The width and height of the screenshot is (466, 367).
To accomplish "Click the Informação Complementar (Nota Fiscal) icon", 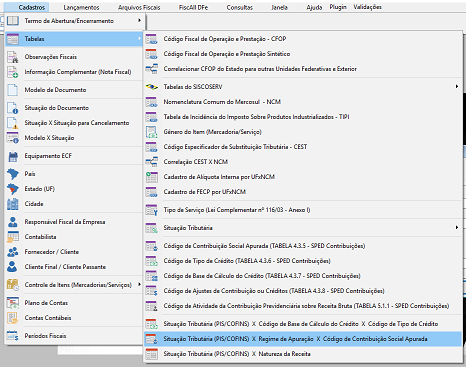I will pos(13,72).
